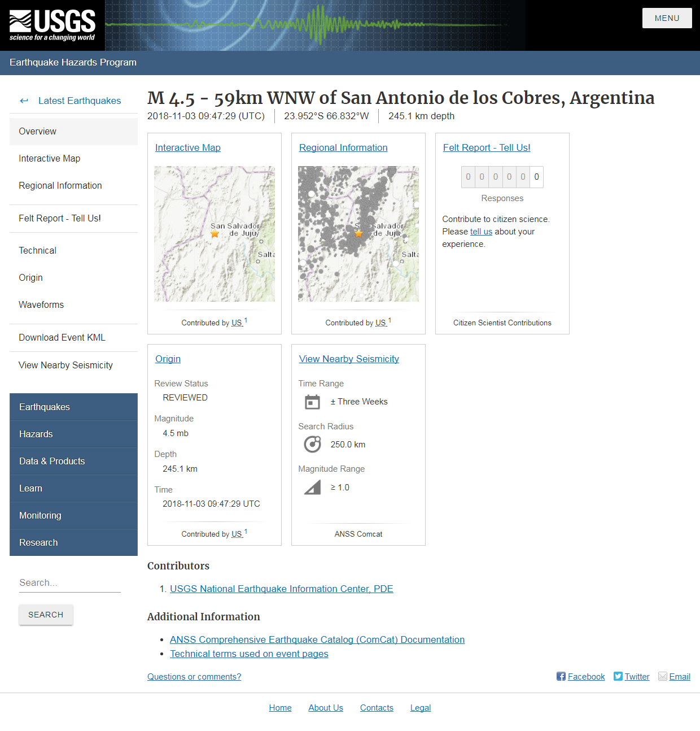
Task: Select the Waveforms sidebar entry
Action: point(41,304)
